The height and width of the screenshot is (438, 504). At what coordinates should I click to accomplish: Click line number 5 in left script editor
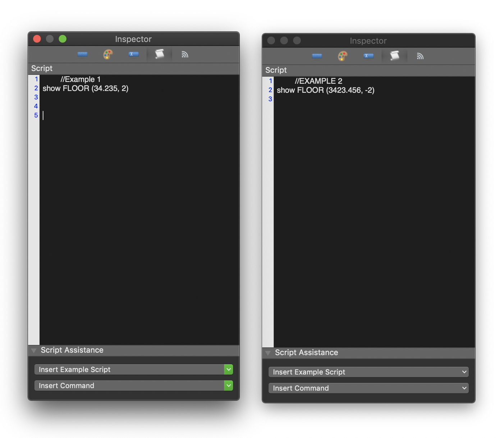36,115
